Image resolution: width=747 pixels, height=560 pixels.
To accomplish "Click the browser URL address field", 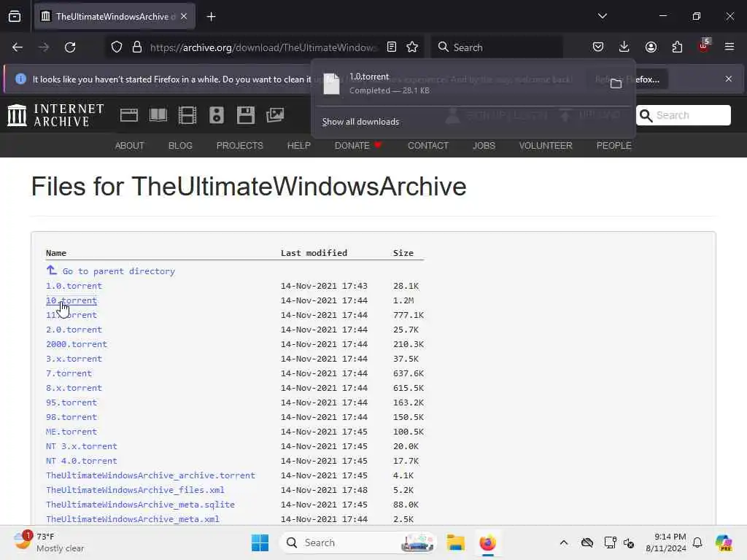I will 263,47.
